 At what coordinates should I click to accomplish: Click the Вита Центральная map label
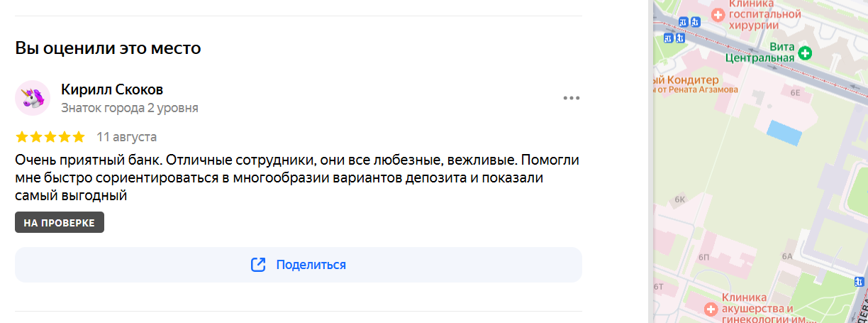click(759, 52)
